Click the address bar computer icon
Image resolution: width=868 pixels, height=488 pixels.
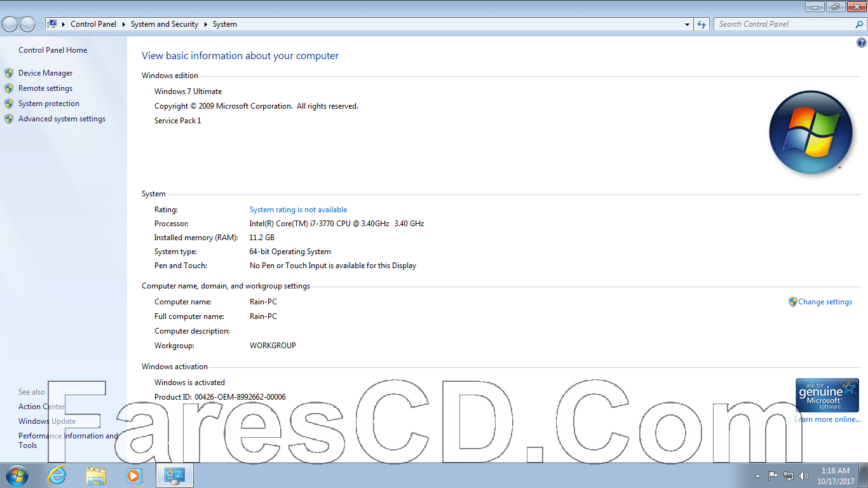coord(53,24)
